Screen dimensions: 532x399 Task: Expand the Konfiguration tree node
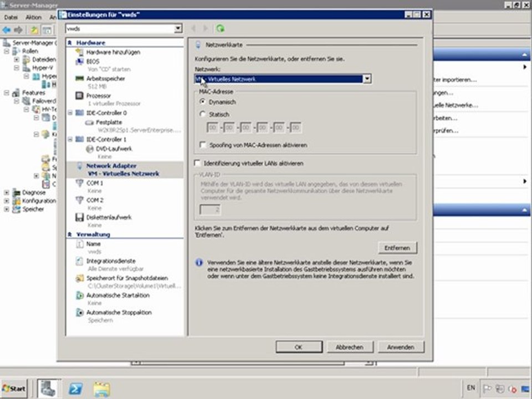[x=7, y=201]
